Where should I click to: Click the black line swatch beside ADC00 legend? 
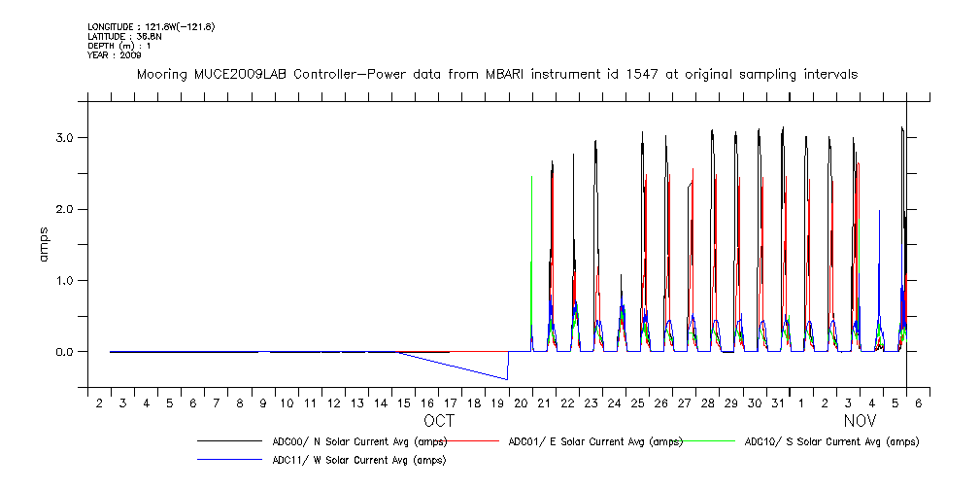click(231, 442)
